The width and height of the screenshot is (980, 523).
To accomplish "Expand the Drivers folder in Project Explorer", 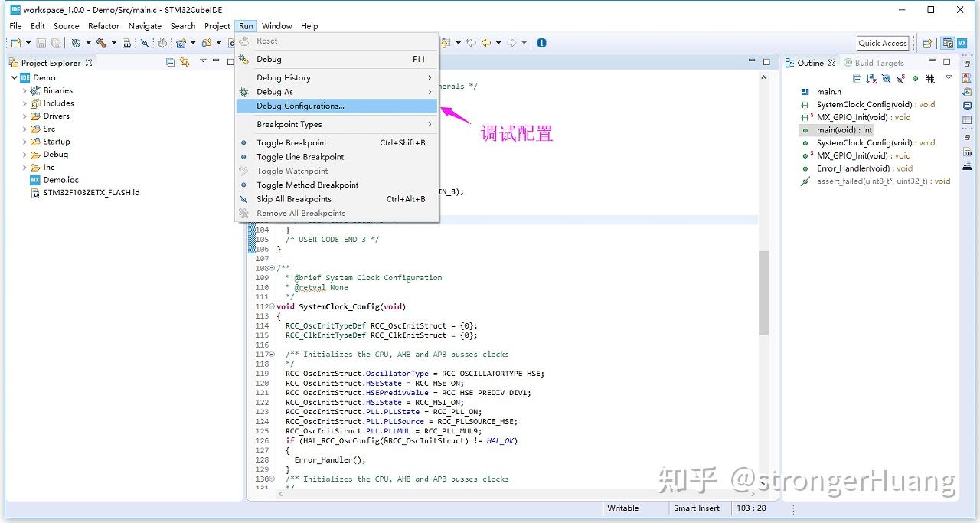I will click(25, 116).
